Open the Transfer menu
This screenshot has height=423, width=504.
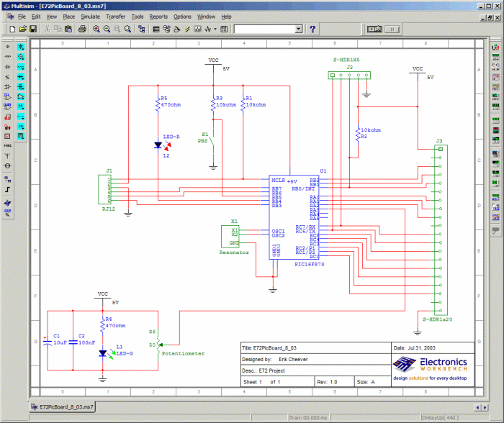pos(115,16)
